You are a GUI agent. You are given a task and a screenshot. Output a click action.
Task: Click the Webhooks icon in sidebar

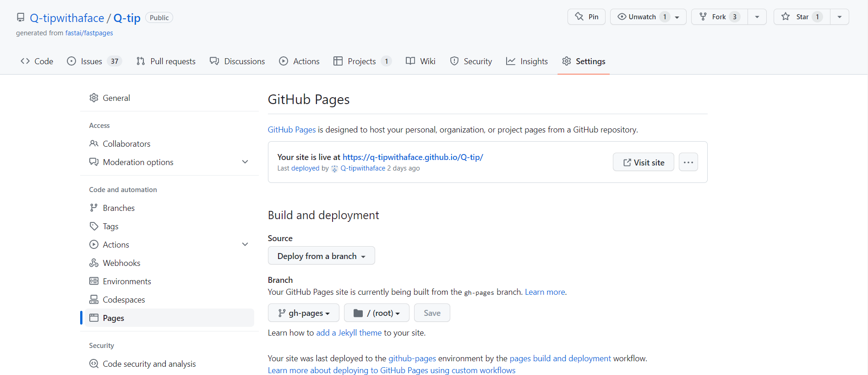click(94, 263)
